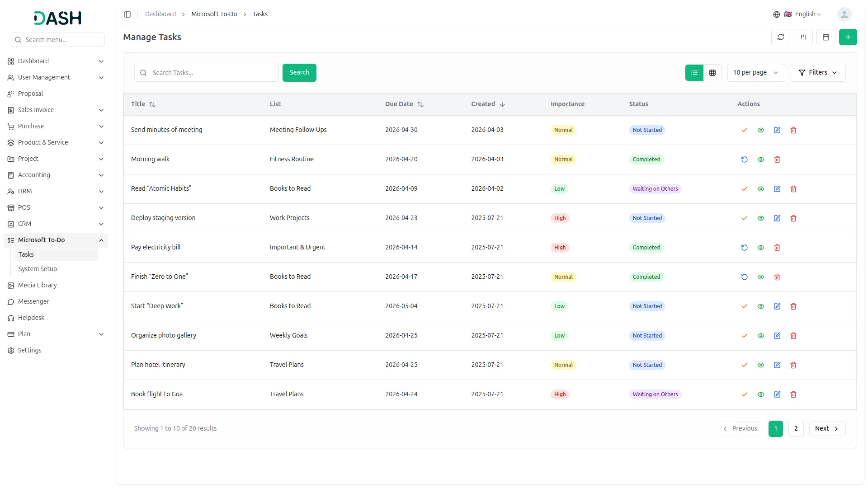Delete the 'Plan hotel itinerary' task
Screen dimensions: 868x488
pyautogui.click(x=793, y=365)
